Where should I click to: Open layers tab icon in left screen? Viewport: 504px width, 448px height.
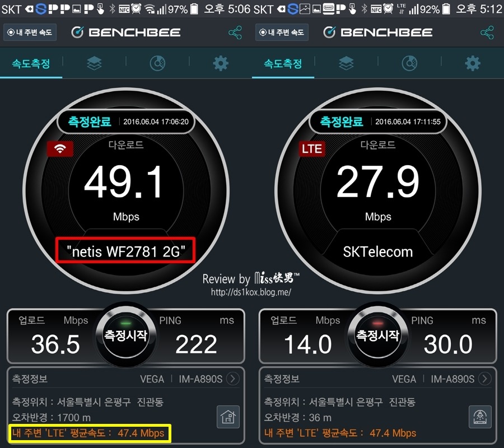click(x=94, y=63)
